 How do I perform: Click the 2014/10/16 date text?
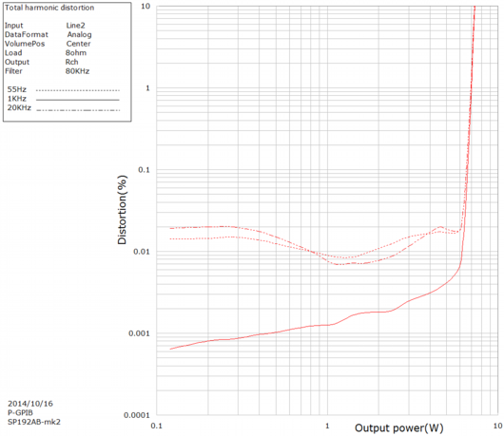(30, 404)
